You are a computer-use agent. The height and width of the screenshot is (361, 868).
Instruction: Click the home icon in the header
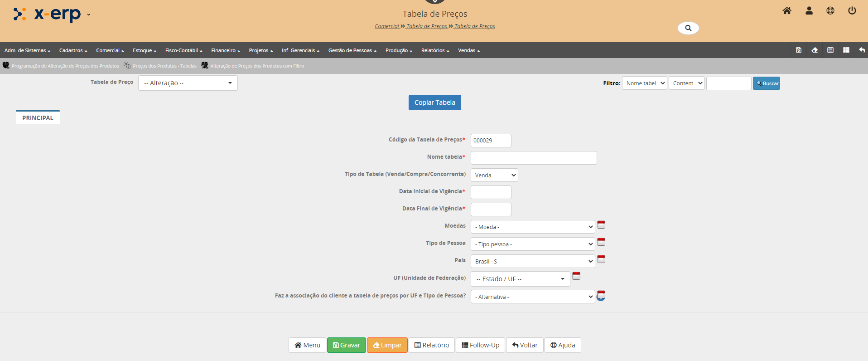tap(786, 11)
